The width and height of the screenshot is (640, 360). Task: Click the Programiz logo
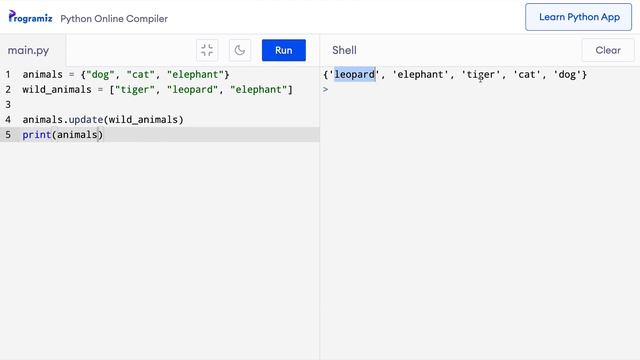(x=30, y=17)
